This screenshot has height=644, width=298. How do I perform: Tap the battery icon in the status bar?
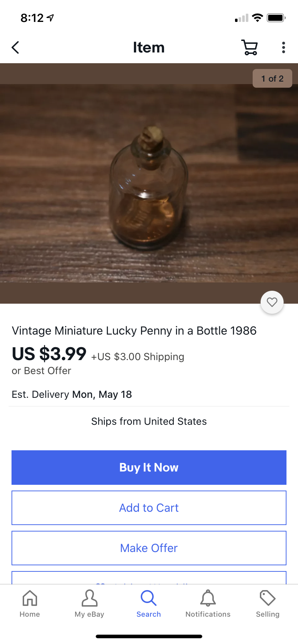point(276,18)
